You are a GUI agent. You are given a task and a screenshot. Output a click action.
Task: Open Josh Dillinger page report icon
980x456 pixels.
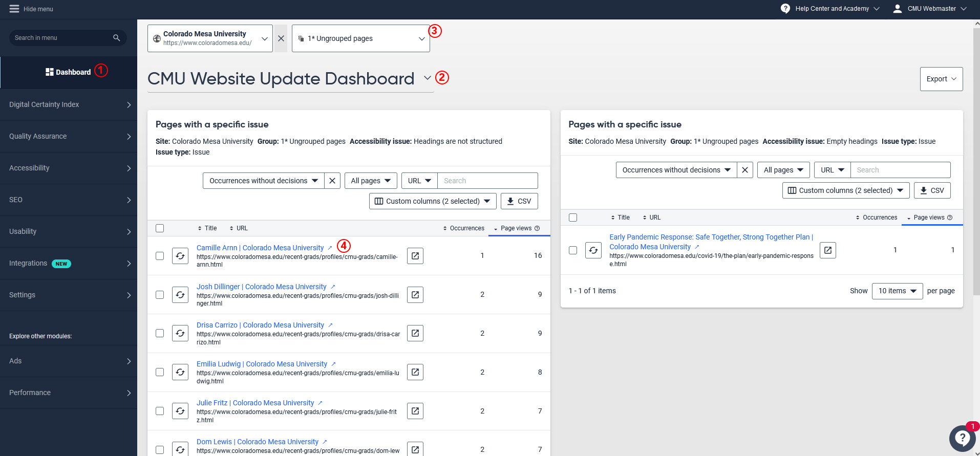(415, 295)
